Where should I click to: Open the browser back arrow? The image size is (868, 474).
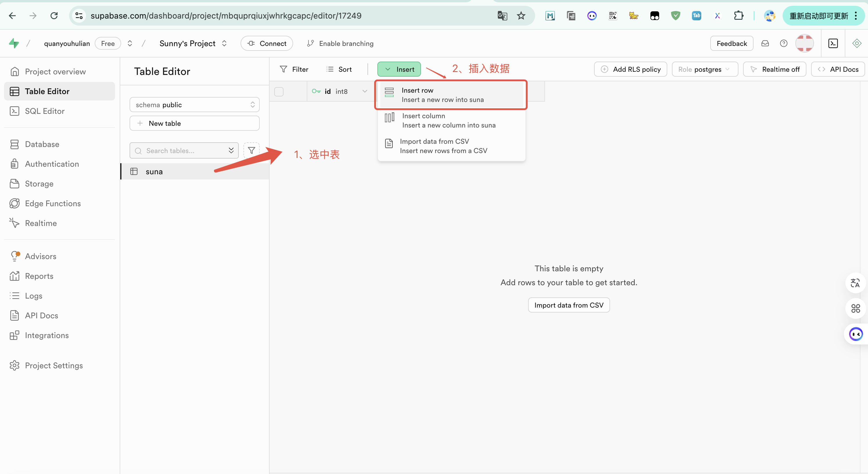coord(12,15)
